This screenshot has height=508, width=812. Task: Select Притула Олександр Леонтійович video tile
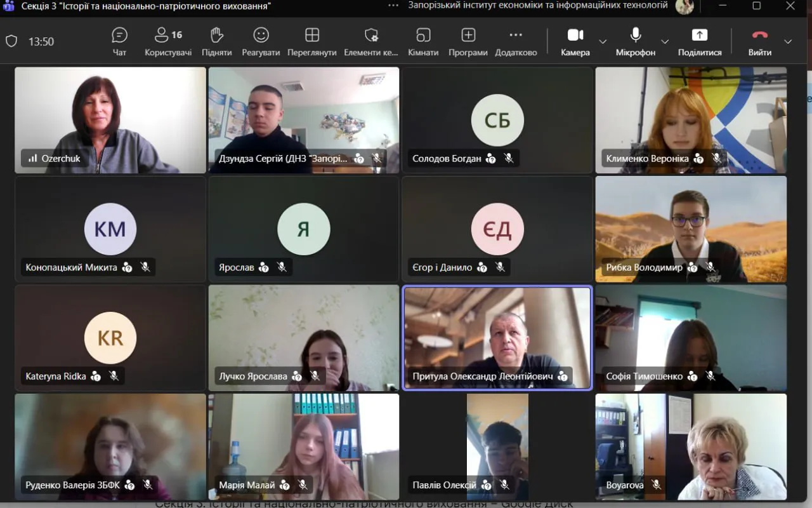497,338
